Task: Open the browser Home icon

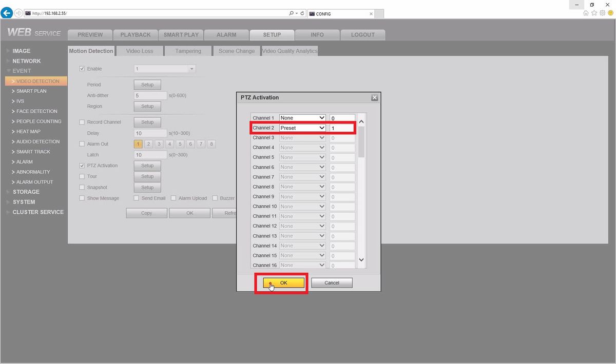Action: click(x=586, y=13)
